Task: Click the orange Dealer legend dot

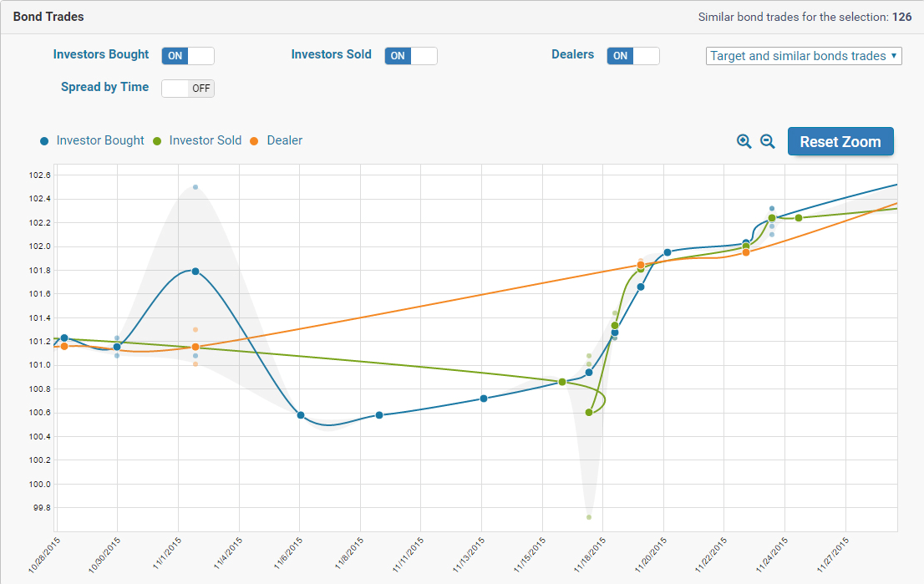Action: (x=255, y=141)
